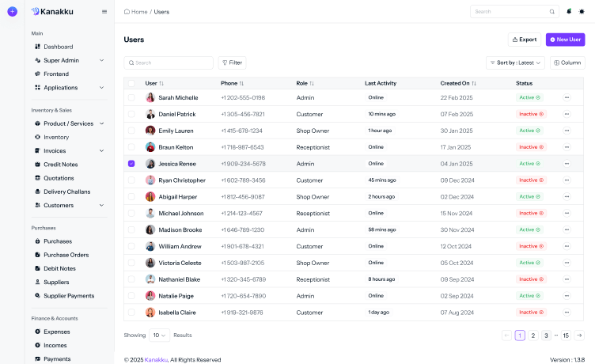Image resolution: width=595 pixels, height=364 pixels.
Task: Expand Applications sidebar menu
Action: [69, 88]
